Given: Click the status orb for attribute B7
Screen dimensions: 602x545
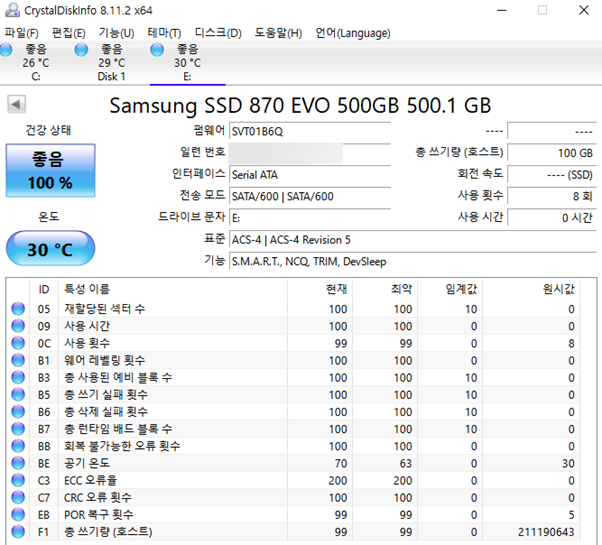Looking at the screenshot, I should point(18,429).
